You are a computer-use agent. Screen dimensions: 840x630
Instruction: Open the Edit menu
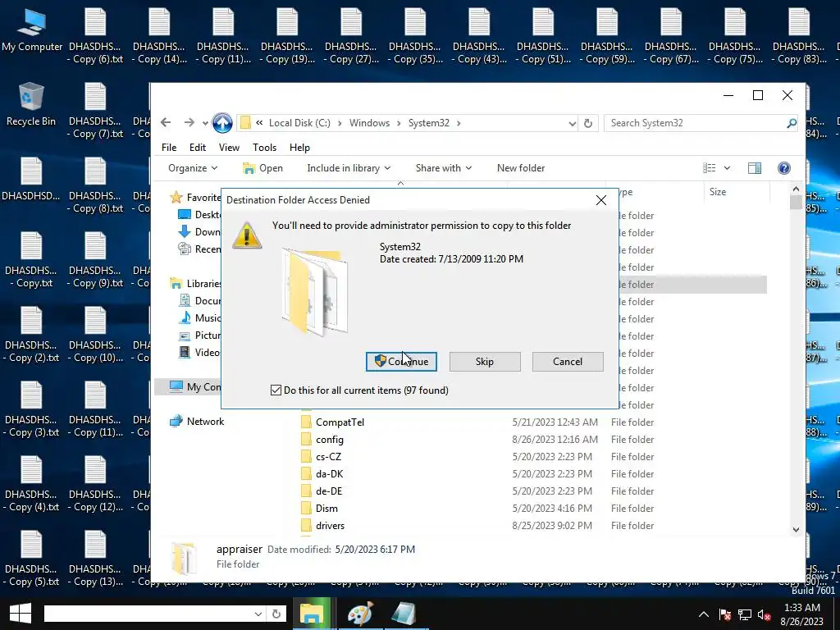[197, 148]
